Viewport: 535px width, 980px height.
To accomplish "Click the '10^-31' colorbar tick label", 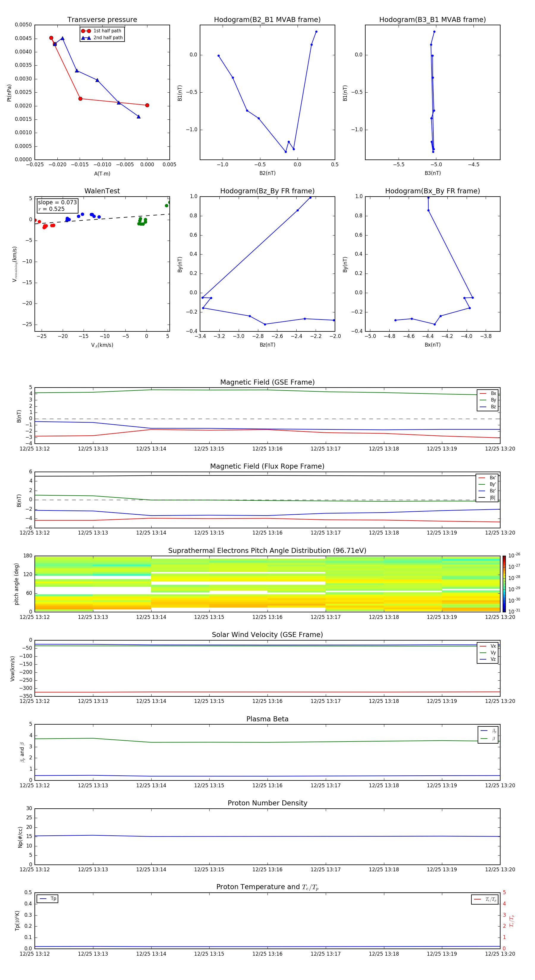I will coord(514,611).
